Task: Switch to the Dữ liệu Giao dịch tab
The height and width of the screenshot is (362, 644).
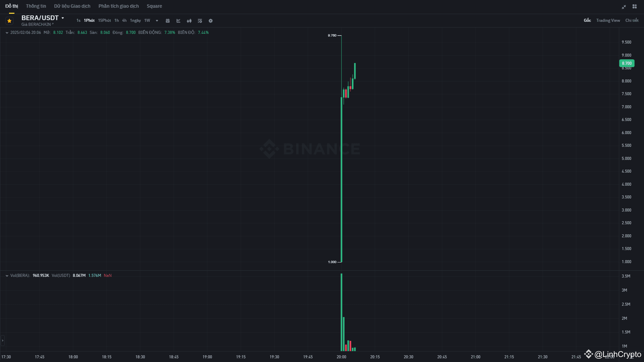Action: tap(72, 6)
